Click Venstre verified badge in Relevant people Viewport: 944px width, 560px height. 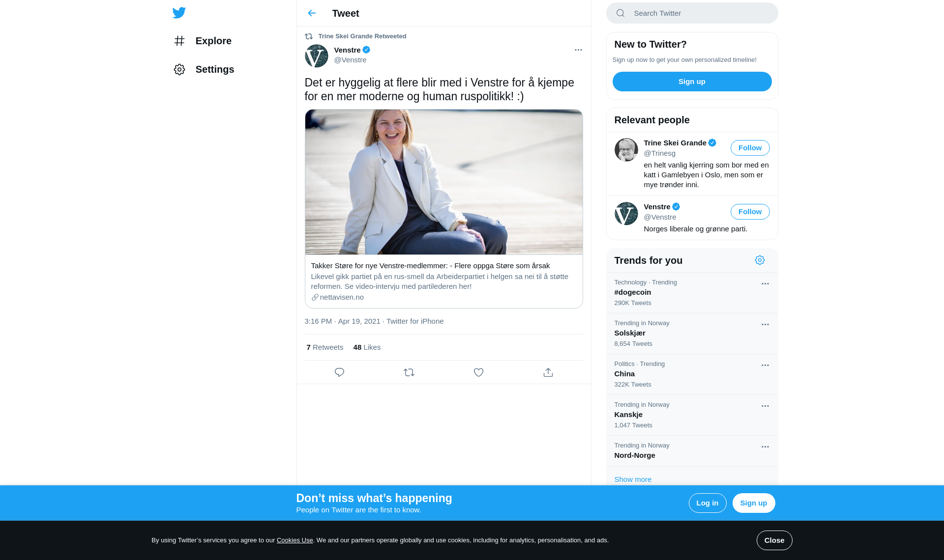pyautogui.click(x=676, y=207)
